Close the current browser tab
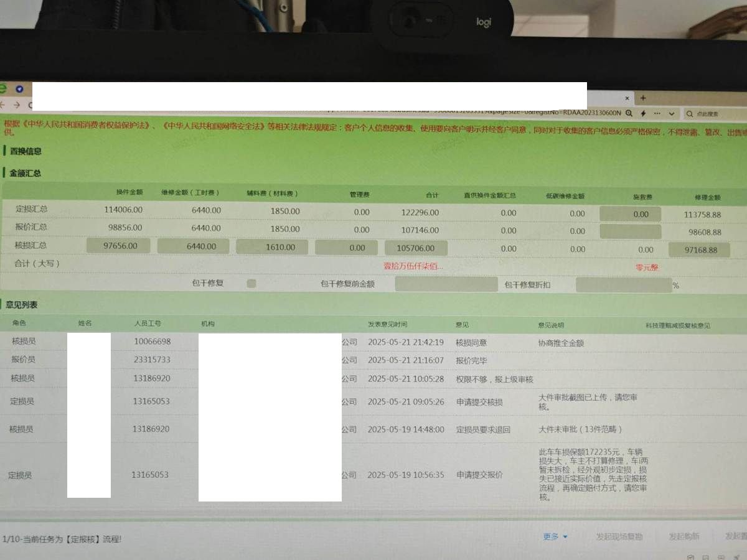The height and width of the screenshot is (560, 747). [x=627, y=98]
